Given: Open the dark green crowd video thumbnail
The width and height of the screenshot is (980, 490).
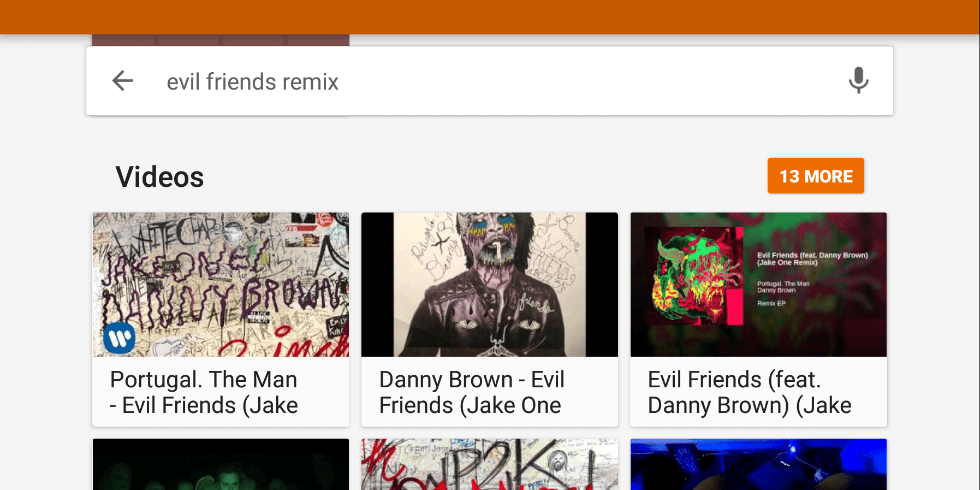Looking at the screenshot, I should click(x=221, y=464).
